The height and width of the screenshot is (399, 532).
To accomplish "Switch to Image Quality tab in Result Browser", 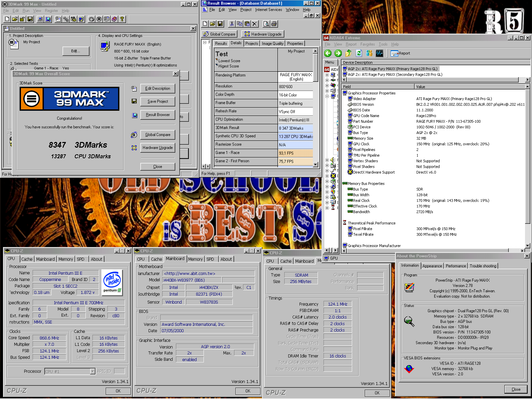I will [273, 44].
